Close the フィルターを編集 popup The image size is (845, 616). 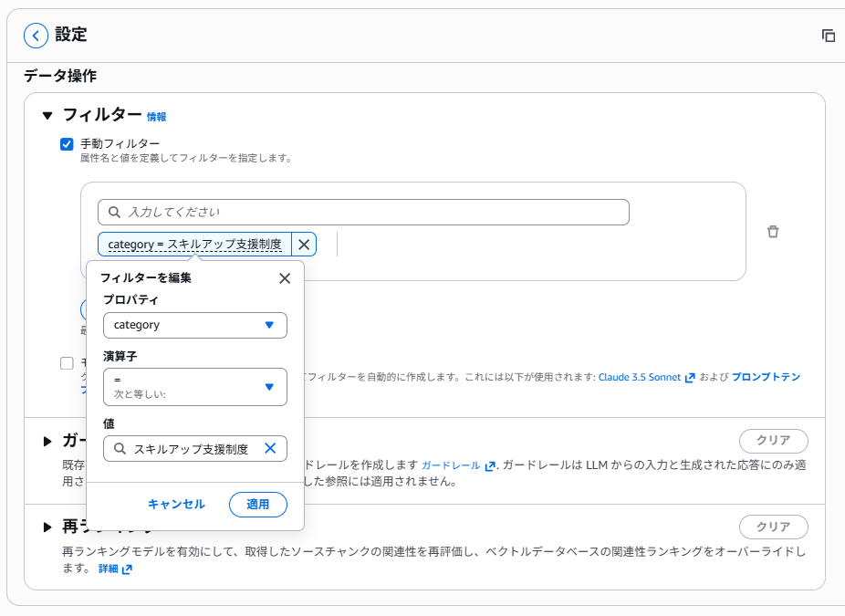[285, 278]
